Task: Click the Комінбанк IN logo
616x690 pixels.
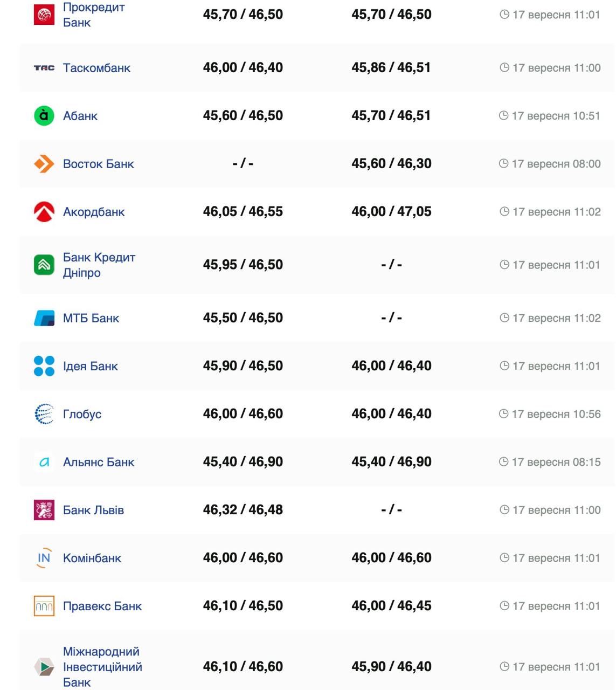Action: click(x=44, y=558)
